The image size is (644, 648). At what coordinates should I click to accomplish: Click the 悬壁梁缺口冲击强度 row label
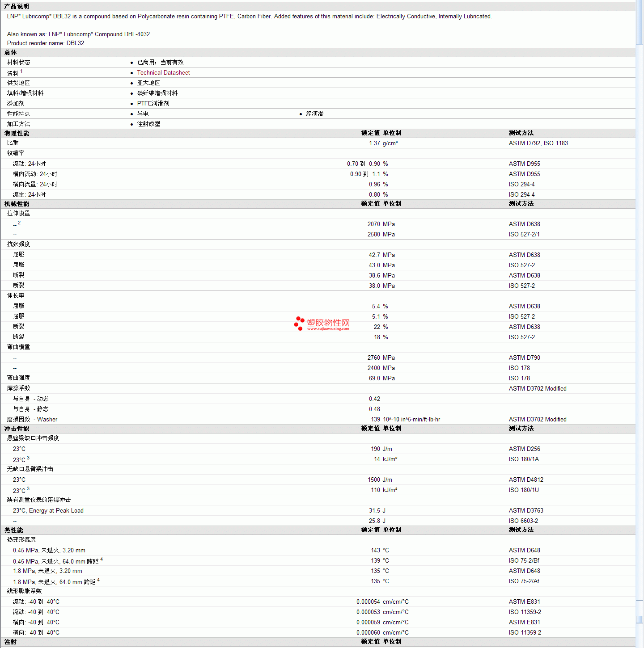point(33,438)
